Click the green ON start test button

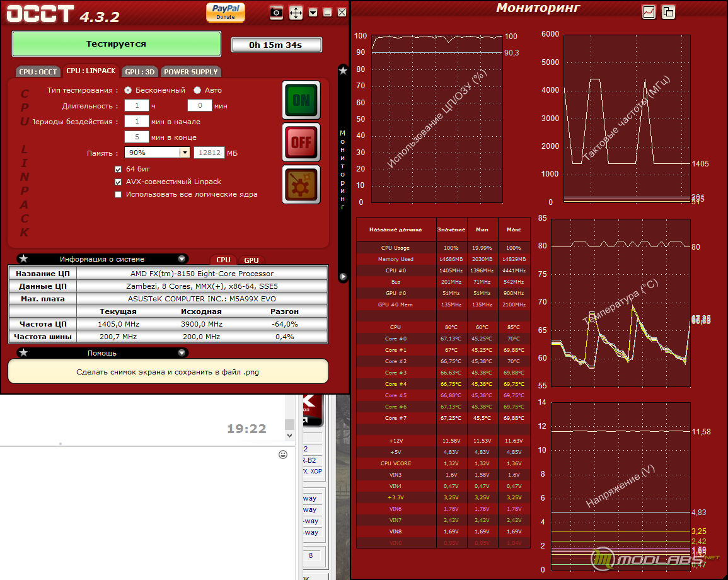click(x=301, y=100)
